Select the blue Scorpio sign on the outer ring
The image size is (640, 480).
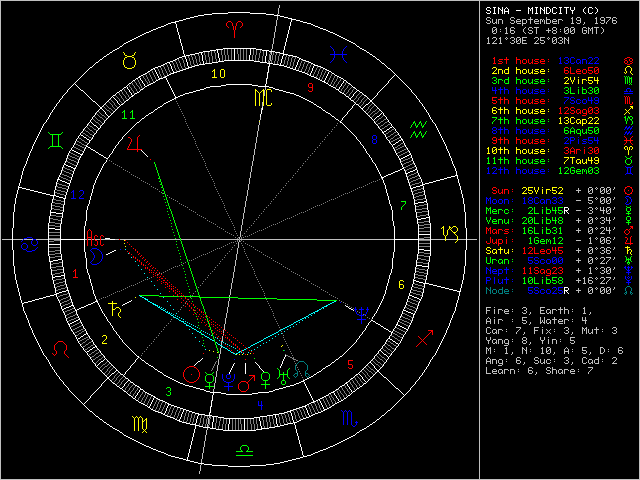click(349, 422)
